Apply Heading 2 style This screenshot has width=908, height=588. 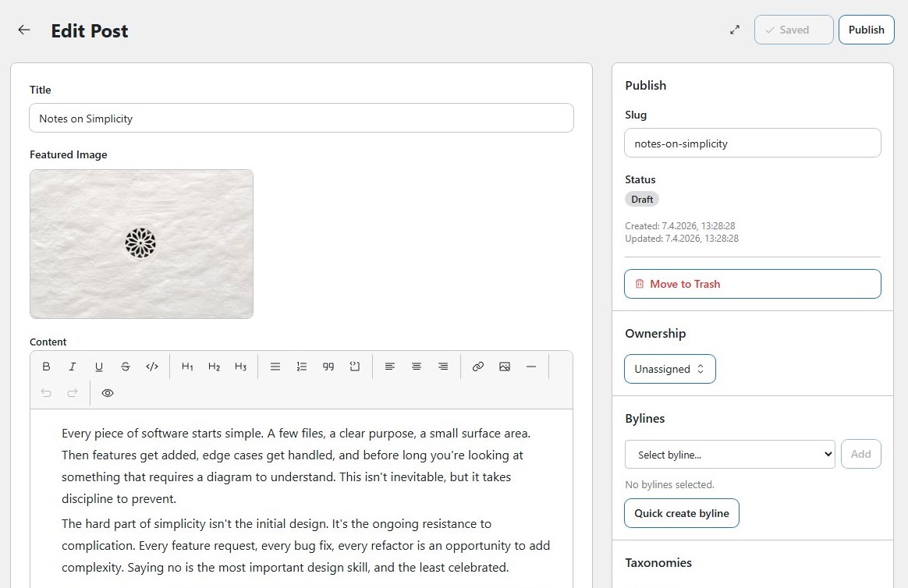[214, 367]
